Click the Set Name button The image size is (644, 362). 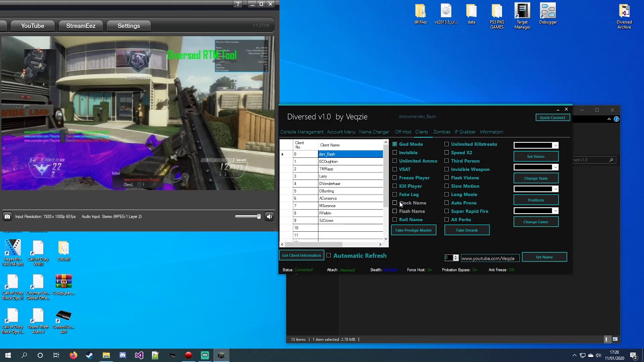544,257
